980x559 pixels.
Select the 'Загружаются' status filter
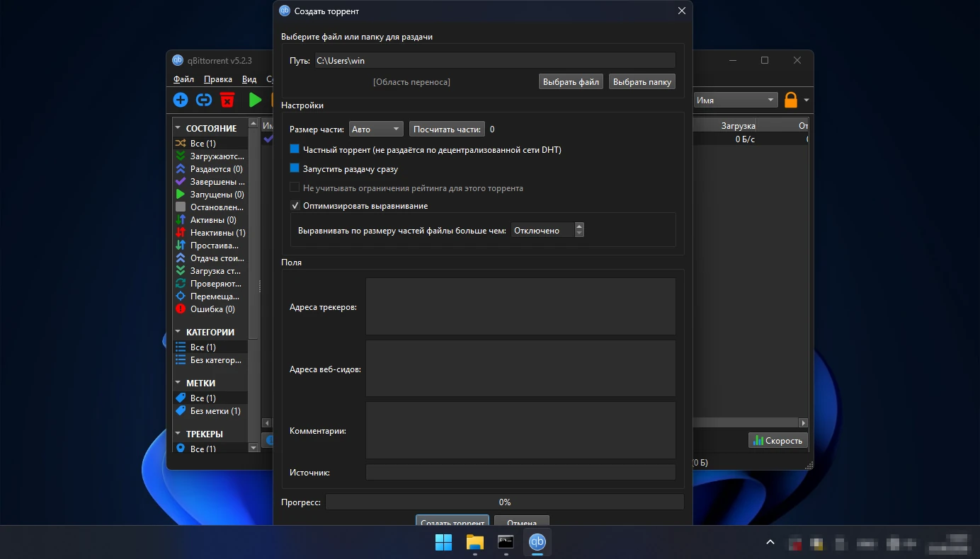click(210, 156)
